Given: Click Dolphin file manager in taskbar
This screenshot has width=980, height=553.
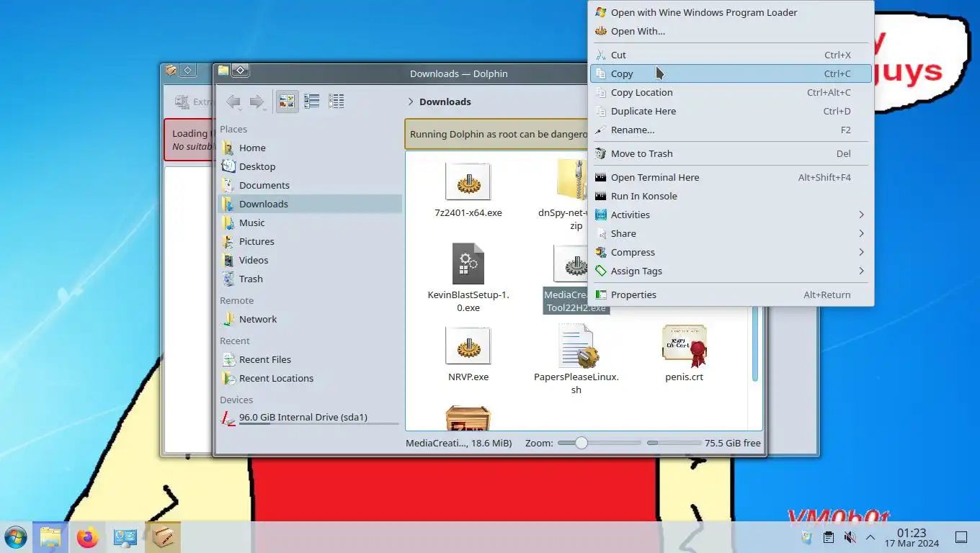Looking at the screenshot, I should click(x=50, y=537).
